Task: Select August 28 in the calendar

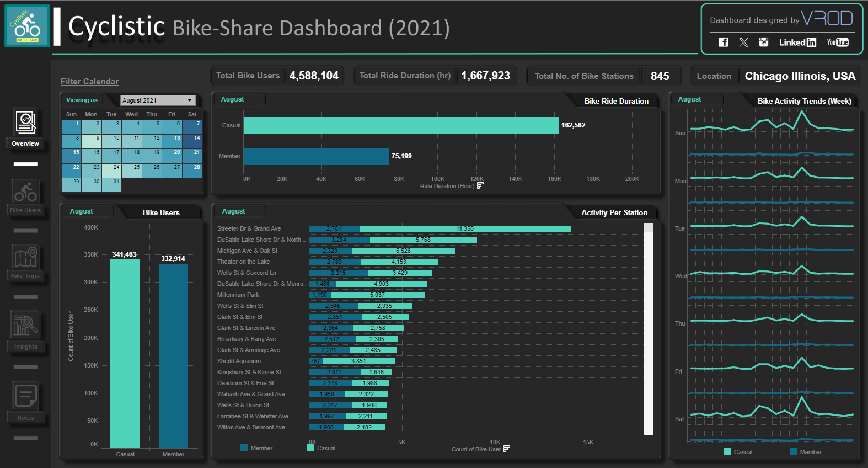Action: 192,171
